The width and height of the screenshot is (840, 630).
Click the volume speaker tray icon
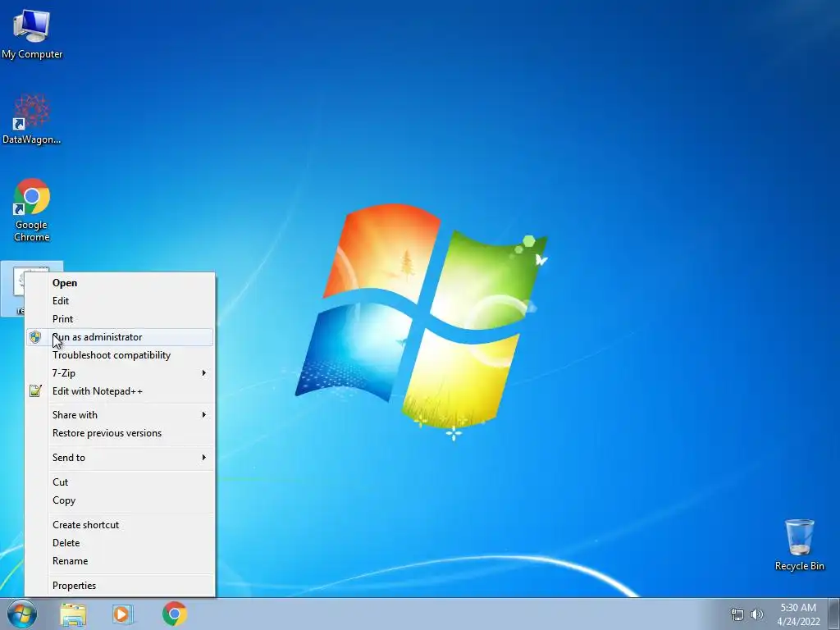point(756,614)
